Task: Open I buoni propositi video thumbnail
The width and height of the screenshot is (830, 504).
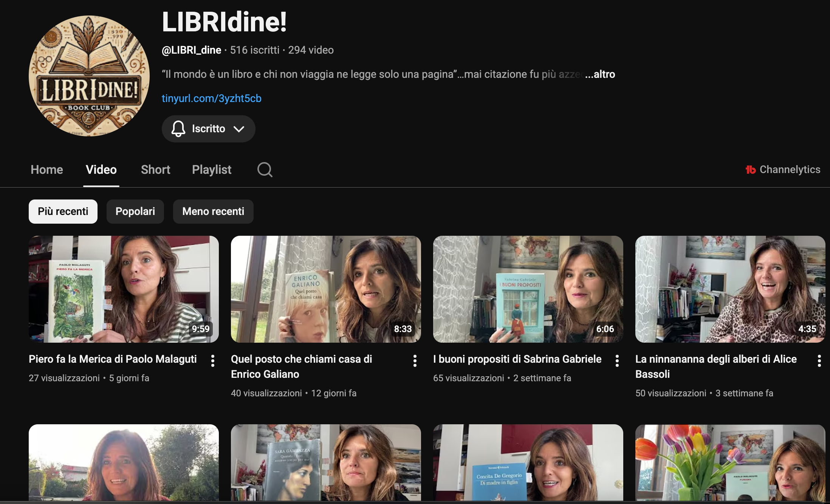Action: [x=528, y=289]
